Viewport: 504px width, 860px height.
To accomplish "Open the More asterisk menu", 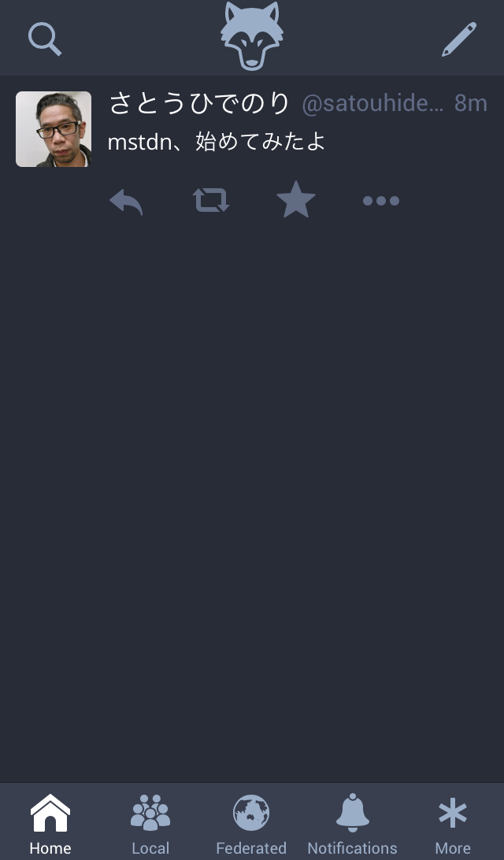I will tap(453, 824).
